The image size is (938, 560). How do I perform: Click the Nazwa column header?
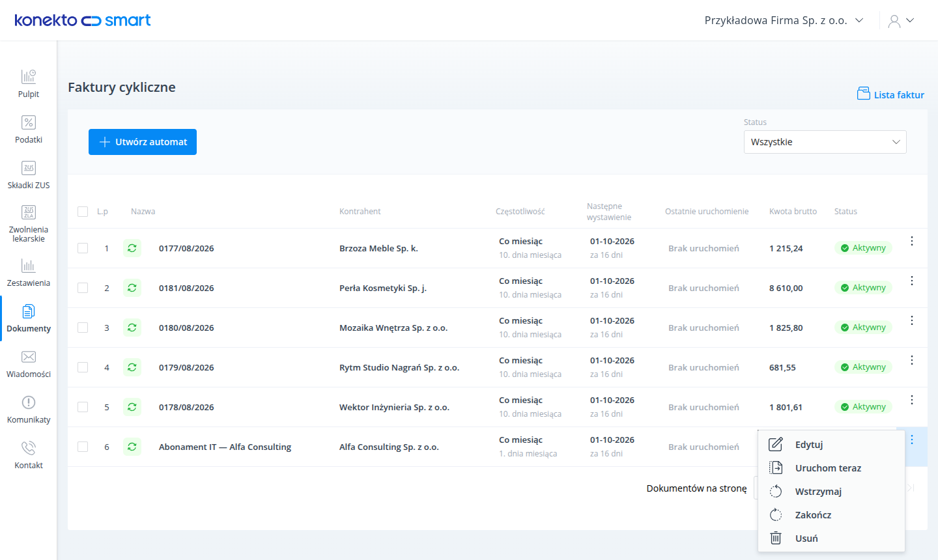click(x=143, y=212)
